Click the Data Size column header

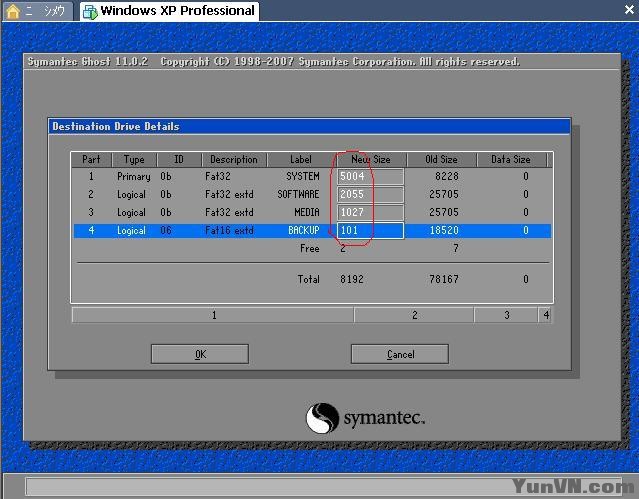pyautogui.click(x=511, y=159)
